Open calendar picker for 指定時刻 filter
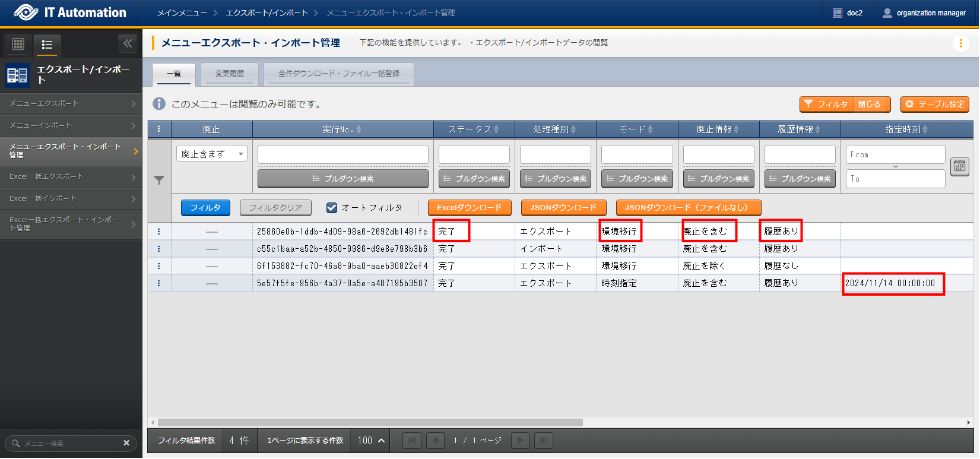Screen dimensions: 980x459 tap(959, 166)
